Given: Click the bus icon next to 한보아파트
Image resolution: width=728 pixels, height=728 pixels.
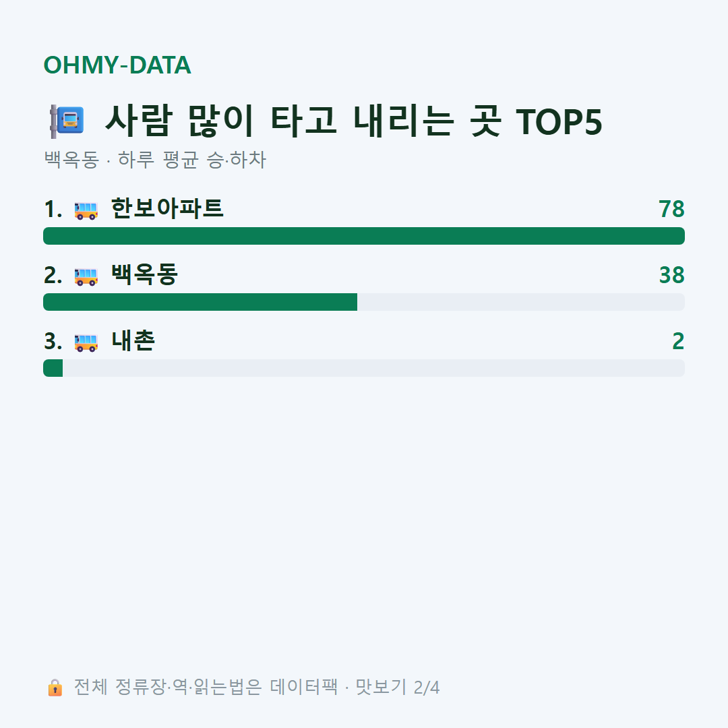Looking at the screenshot, I should 86,210.
